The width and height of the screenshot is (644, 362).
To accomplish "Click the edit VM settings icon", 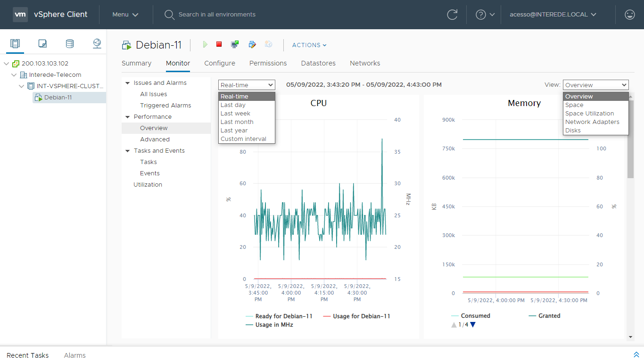I will (252, 44).
